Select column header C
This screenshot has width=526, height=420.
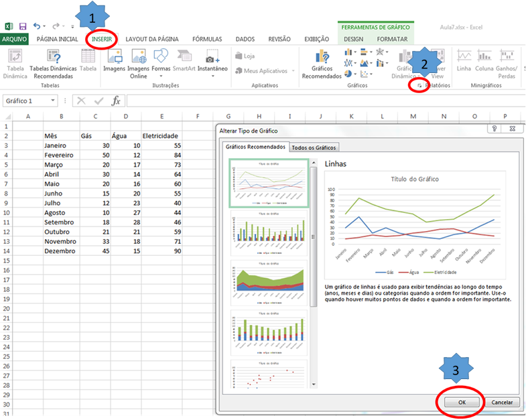[x=95, y=117]
